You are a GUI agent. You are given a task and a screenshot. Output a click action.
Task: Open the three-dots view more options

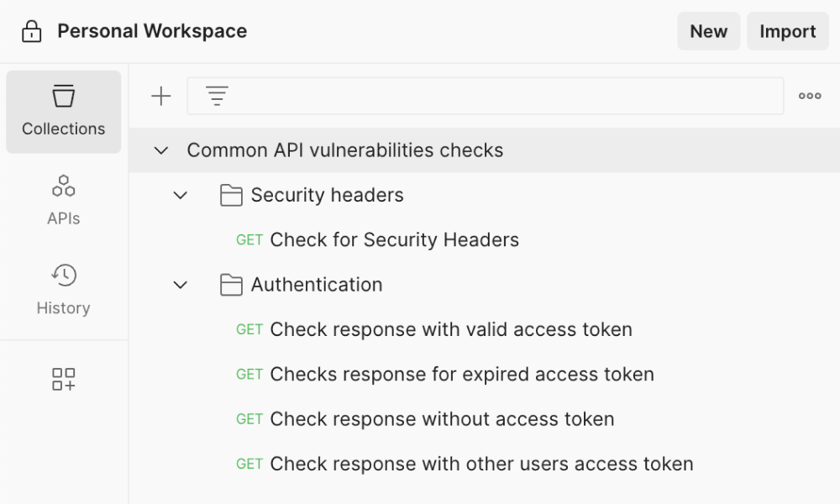pos(810,97)
